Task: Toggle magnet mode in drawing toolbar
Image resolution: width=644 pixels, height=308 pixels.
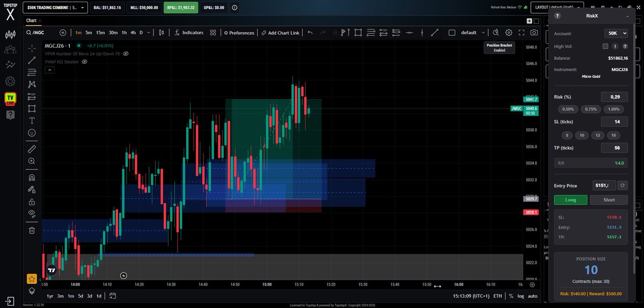Action: (x=32, y=177)
